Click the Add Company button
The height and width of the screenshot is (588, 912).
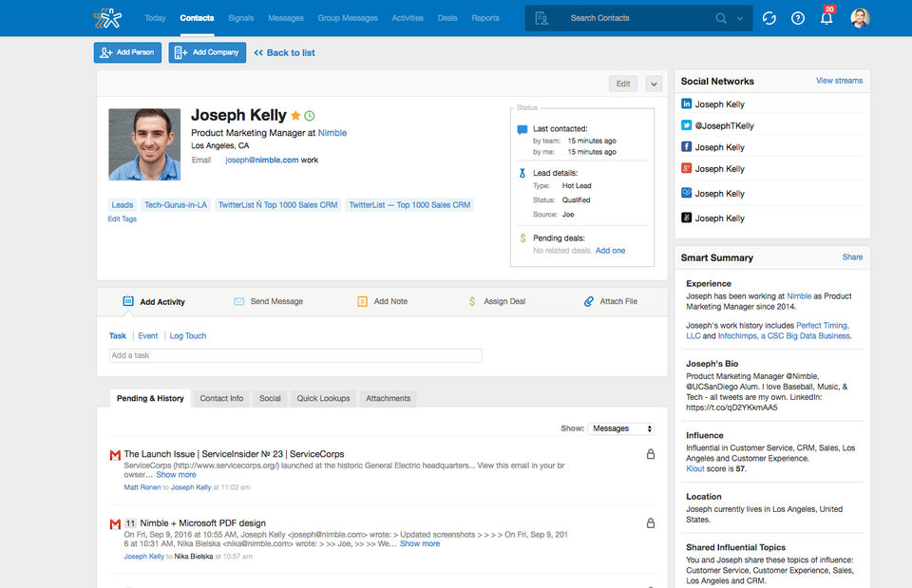(207, 52)
